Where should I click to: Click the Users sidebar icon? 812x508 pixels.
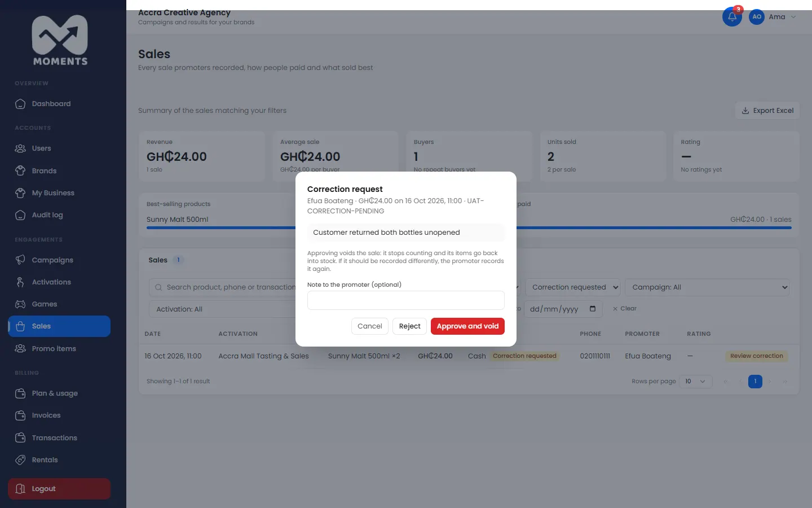(x=20, y=148)
